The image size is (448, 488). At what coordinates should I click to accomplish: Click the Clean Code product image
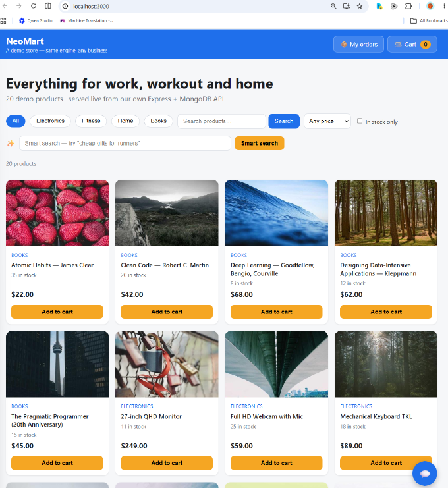coord(167,213)
